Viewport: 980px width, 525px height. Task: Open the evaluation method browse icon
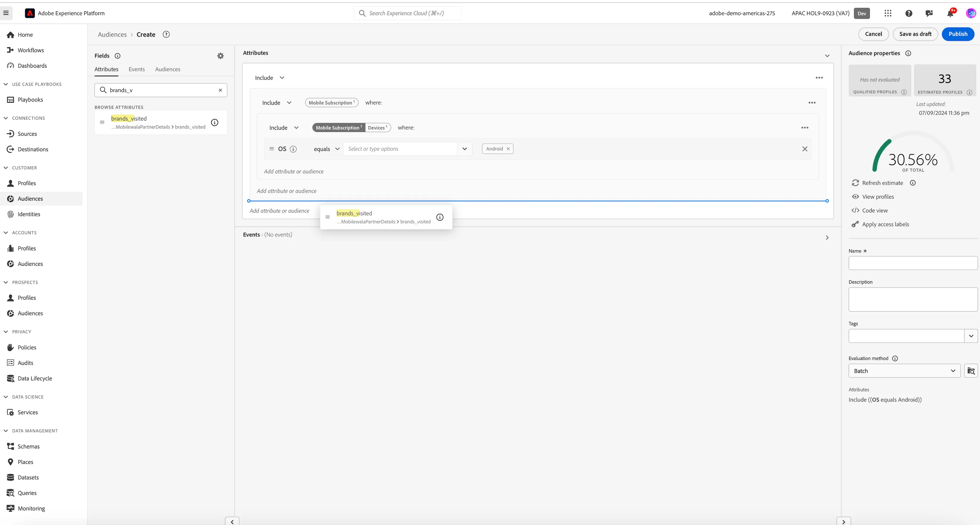971,371
